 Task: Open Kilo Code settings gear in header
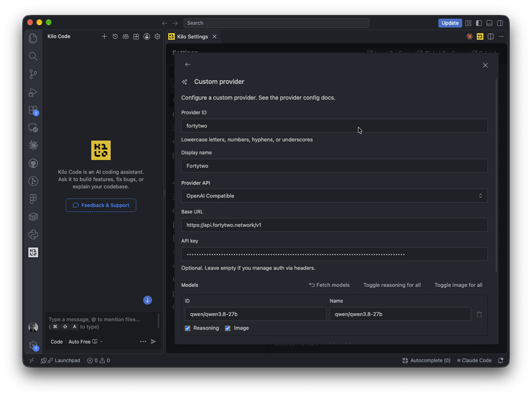[x=157, y=36]
